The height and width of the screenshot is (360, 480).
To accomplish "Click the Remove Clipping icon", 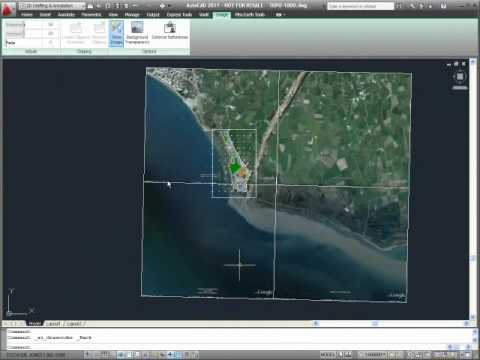I will coord(99,33).
